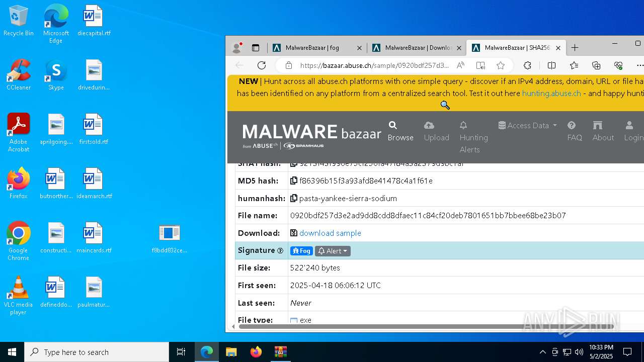Expand the Alert dropdown button
Screen dimensions: 644x362
(x=333, y=251)
